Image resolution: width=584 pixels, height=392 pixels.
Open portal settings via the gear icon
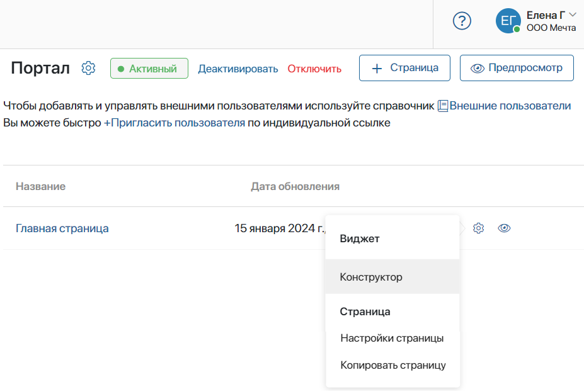coord(88,68)
